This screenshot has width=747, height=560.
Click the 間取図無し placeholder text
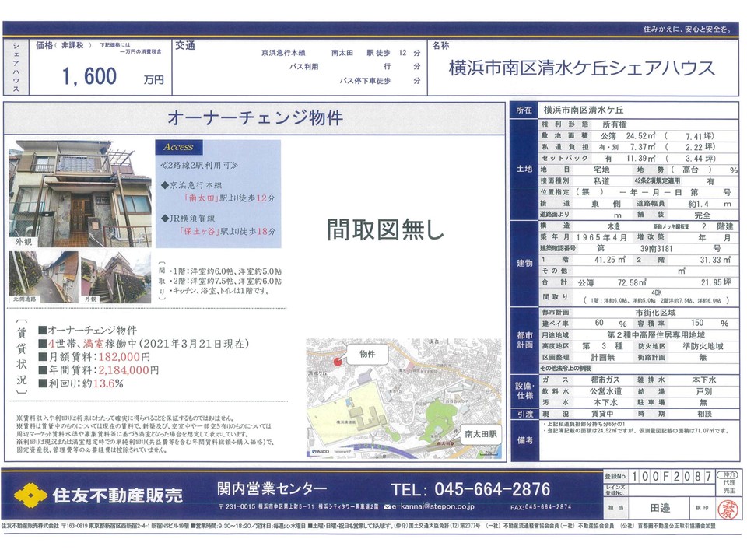pyautogui.click(x=385, y=229)
